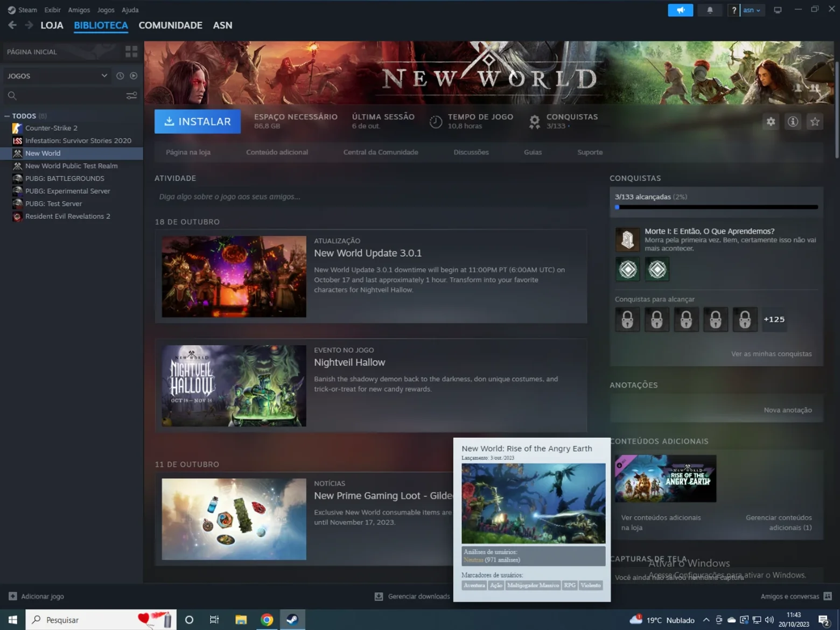The width and height of the screenshot is (840, 630).
Task: Open File Explorer from the taskbar
Action: (x=241, y=620)
